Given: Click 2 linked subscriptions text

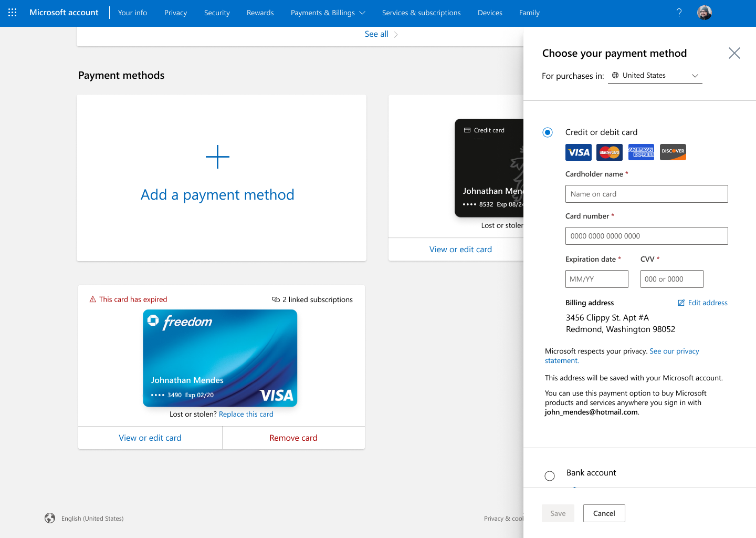Looking at the screenshot, I should click(318, 299).
